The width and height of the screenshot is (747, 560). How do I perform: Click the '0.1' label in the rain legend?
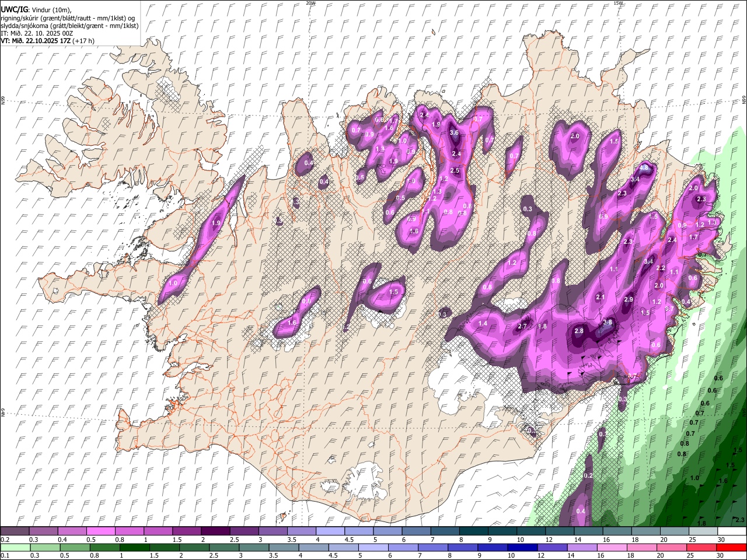[5, 555]
